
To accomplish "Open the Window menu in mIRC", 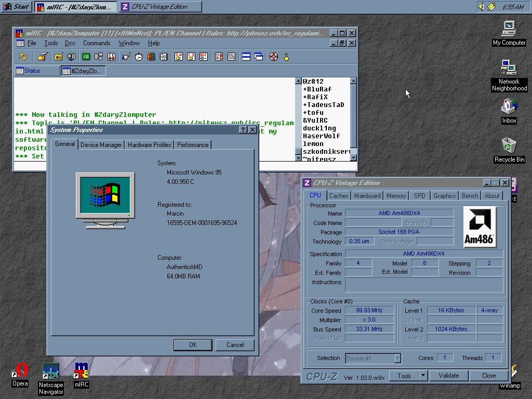I will (x=129, y=43).
